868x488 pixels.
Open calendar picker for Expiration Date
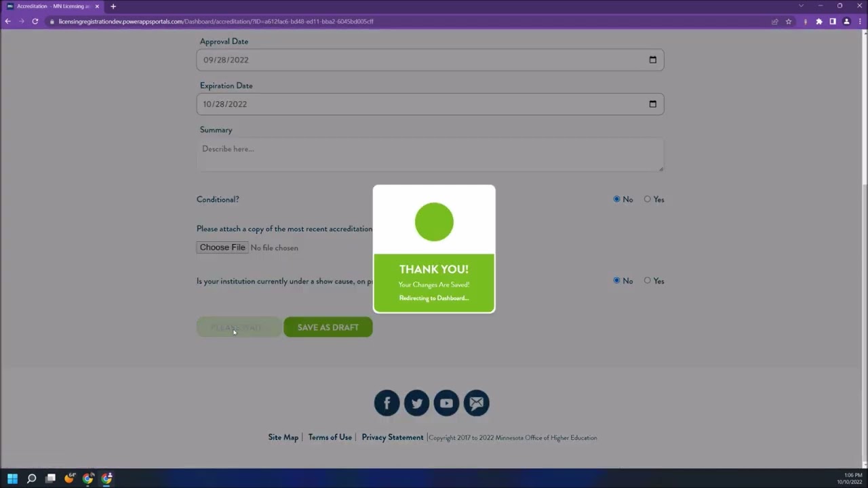tap(652, 104)
